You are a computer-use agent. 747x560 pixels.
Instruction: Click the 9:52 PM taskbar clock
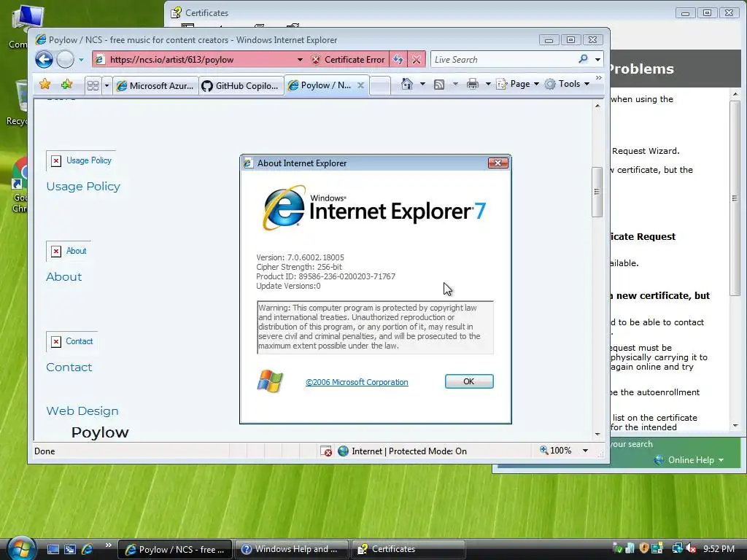[719, 548]
